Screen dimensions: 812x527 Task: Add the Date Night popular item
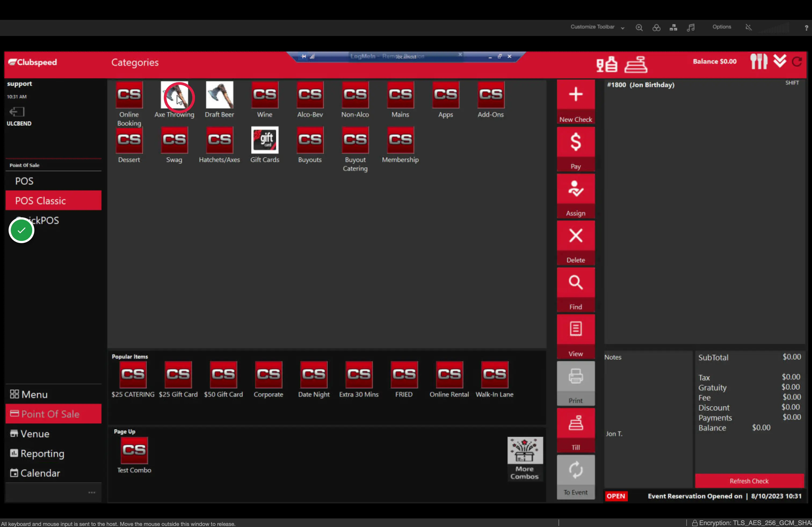click(x=314, y=379)
